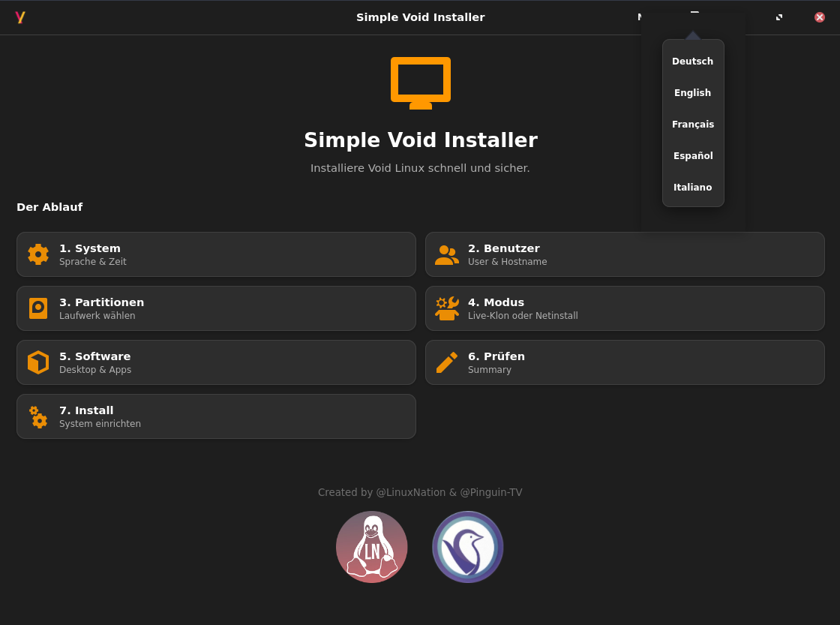Click the Software package hexagon icon
Screen dimensions: 840x625
tap(38, 362)
